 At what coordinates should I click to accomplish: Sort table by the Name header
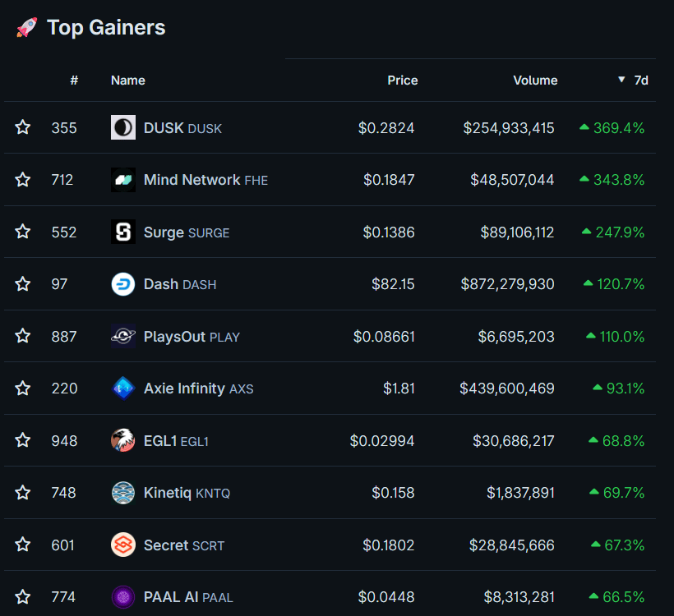(128, 80)
